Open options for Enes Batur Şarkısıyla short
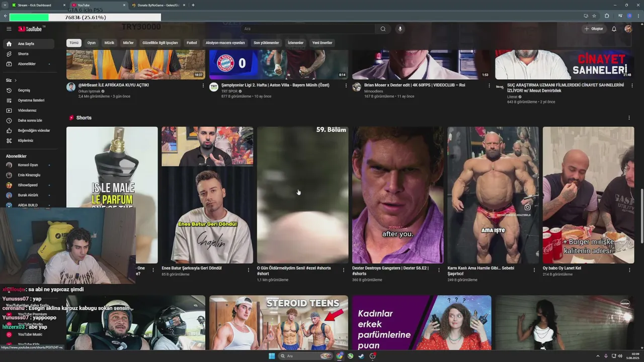 click(248, 270)
